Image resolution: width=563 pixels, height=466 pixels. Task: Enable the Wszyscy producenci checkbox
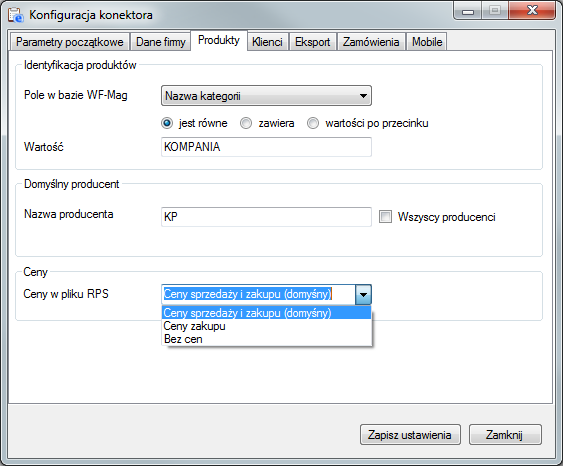click(x=385, y=216)
